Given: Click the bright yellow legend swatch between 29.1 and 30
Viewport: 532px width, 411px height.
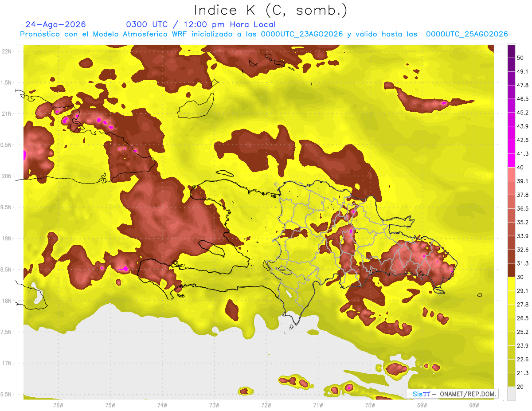Looking at the screenshot, I should (x=512, y=284).
